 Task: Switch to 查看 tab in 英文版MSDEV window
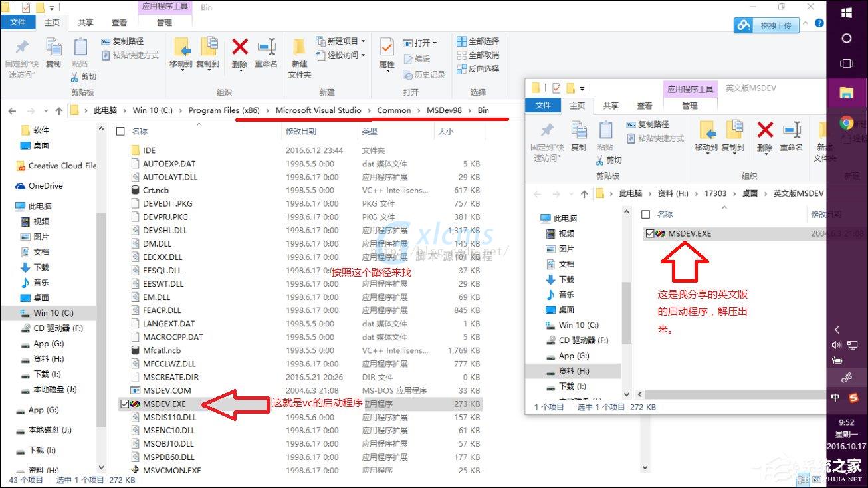pyautogui.click(x=645, y=106)
